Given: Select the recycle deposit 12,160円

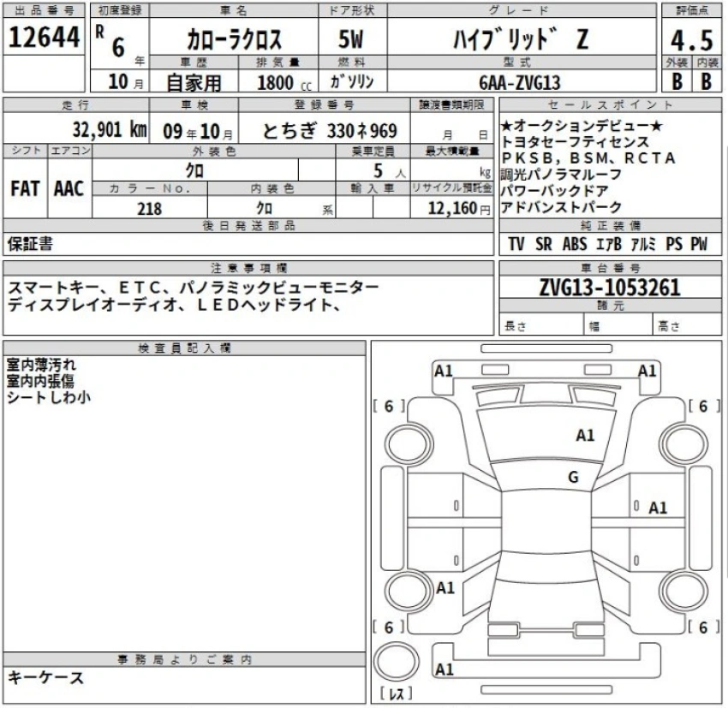Looking at the screenshot, I should pyautogui.click(x=459, y=208).
